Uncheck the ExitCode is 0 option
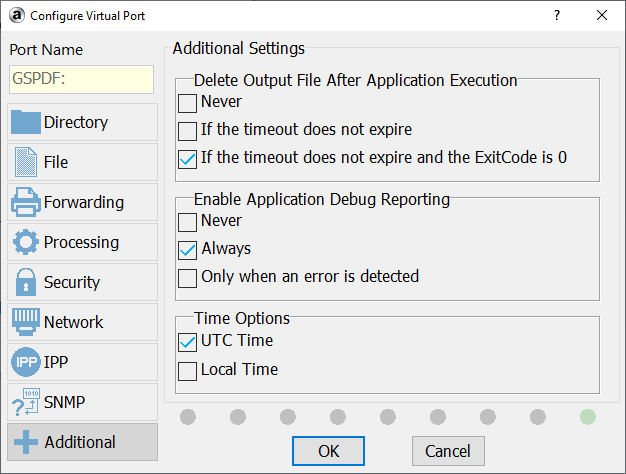 (x=187, y=158)
